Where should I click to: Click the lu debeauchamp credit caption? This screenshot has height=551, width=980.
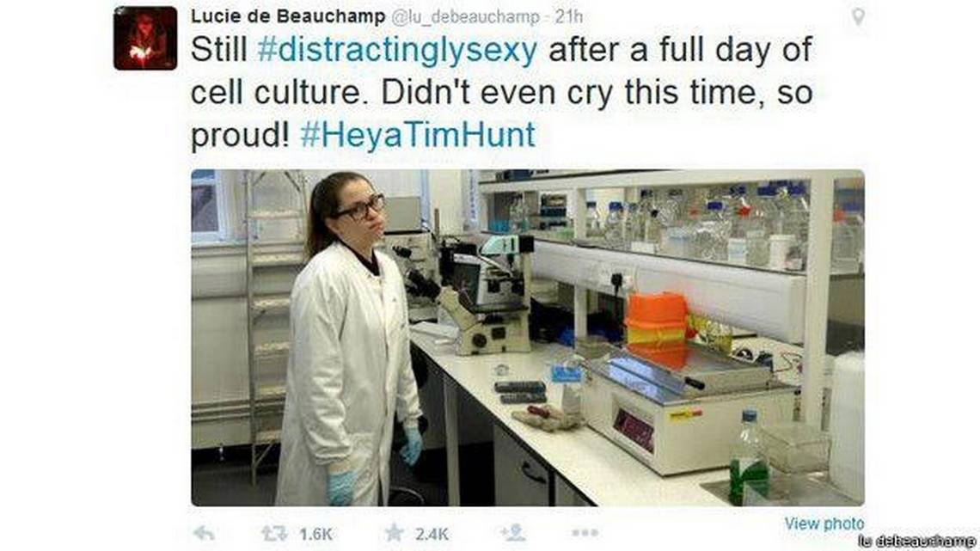917,542
